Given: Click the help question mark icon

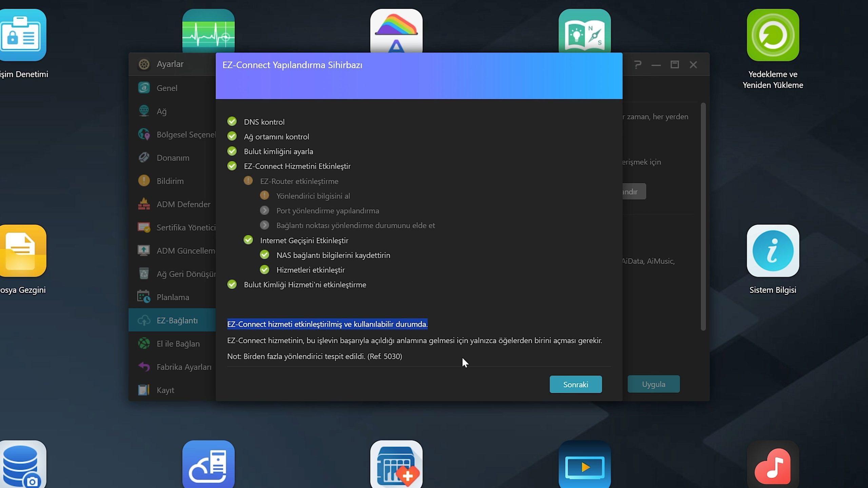Looking at the screenshot, I should point(637,64).
